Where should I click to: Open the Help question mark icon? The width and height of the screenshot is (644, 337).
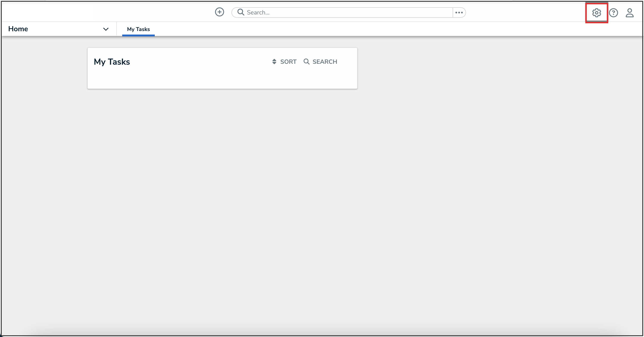pyautogui.click(x=613, y=13)
